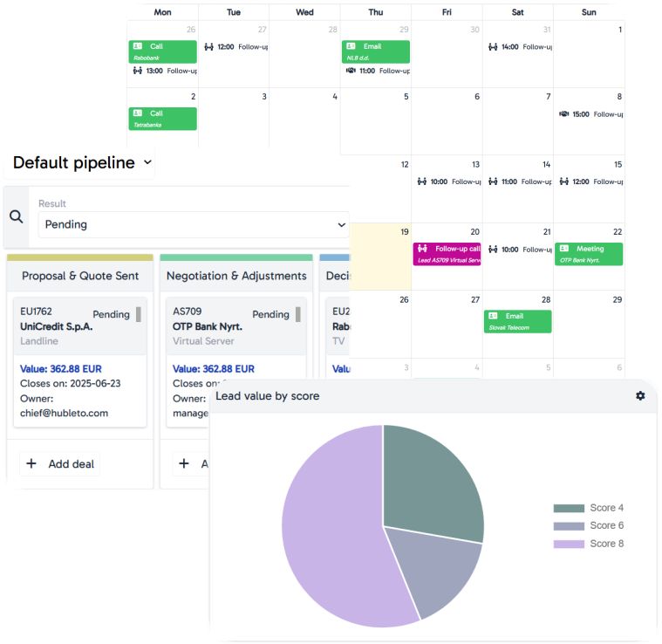Click the Follow-up call event icon
The image size is (662, 644).
[x=423, y=249]
